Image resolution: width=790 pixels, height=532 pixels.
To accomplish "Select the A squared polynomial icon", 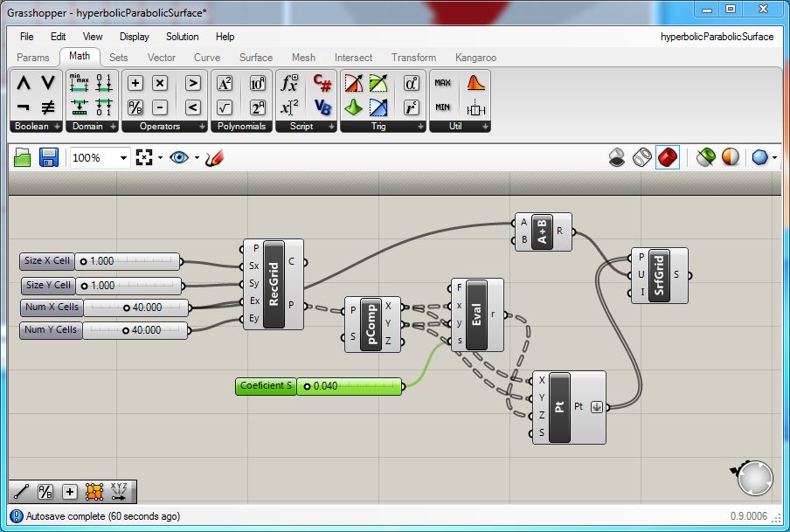I will tap(225, 83).
